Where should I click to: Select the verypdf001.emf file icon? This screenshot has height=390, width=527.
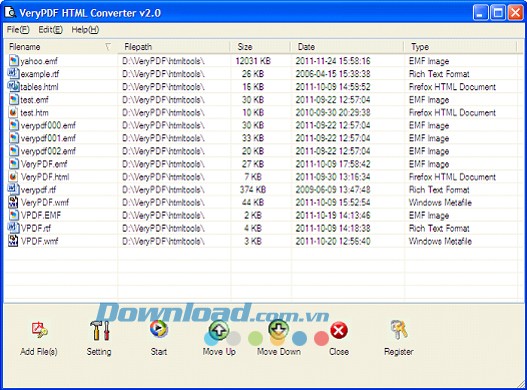(13, 138)
